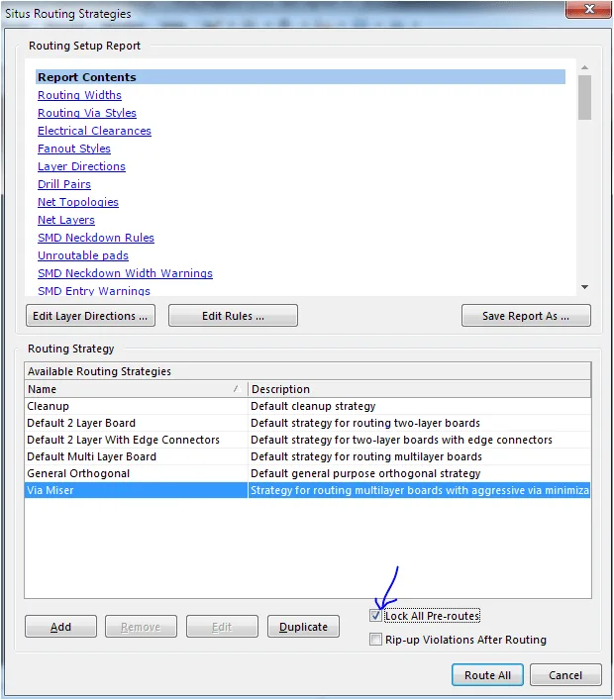Click the report scrollbar up arrow
This screenshot has height=700, width=614.
584,67
